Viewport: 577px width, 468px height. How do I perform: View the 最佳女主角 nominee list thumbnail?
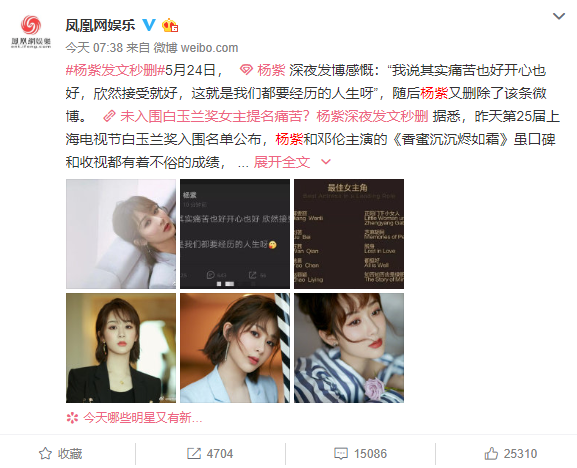tap(349, 234)
